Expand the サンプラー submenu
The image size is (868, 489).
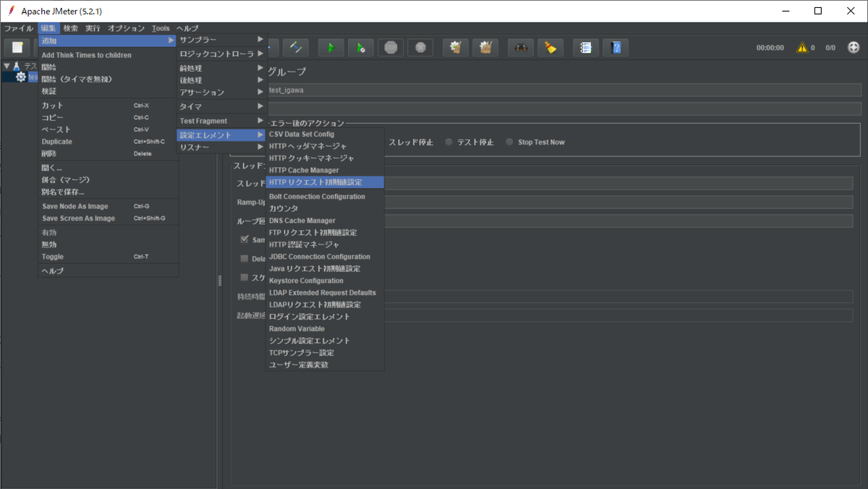point(222,39)
